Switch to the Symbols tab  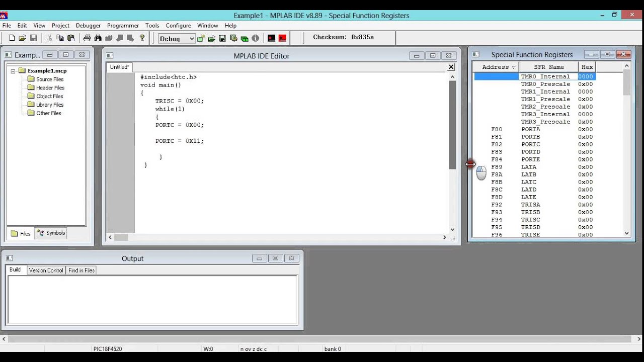coord(51,233)
